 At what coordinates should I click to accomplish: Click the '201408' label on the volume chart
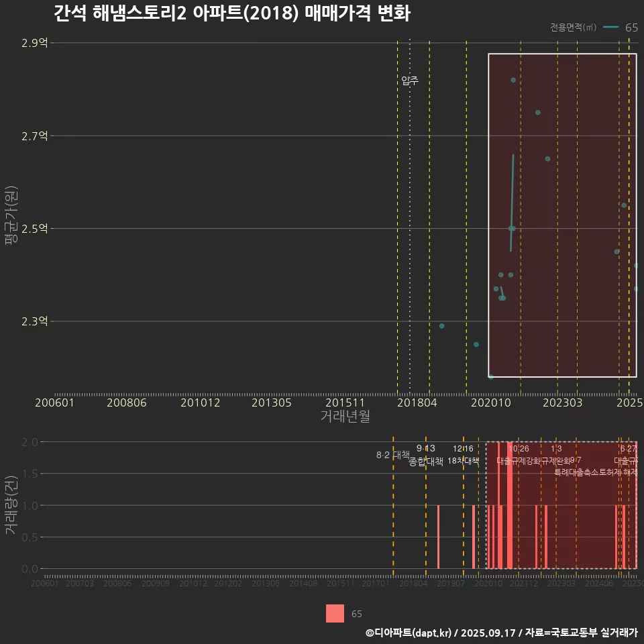[303, 583]
